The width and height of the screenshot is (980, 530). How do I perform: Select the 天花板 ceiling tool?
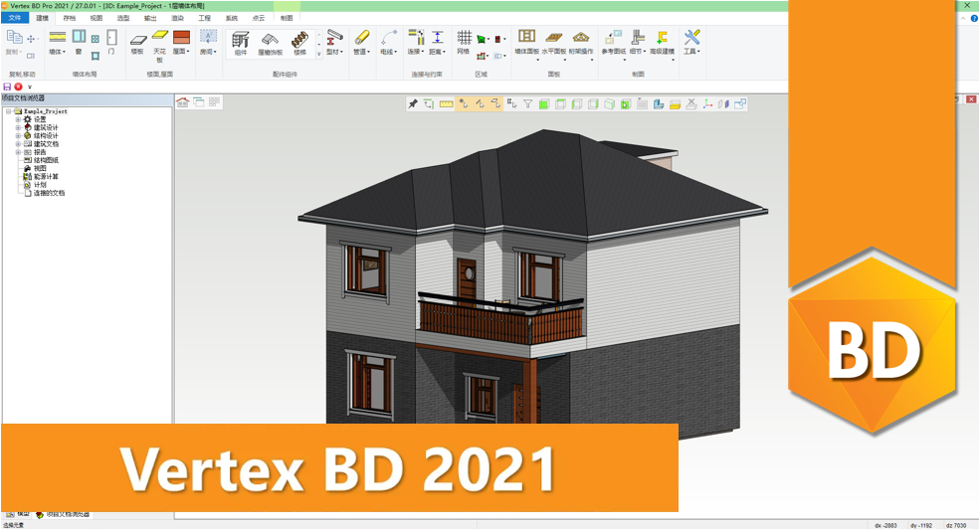[x=160, y=46]
